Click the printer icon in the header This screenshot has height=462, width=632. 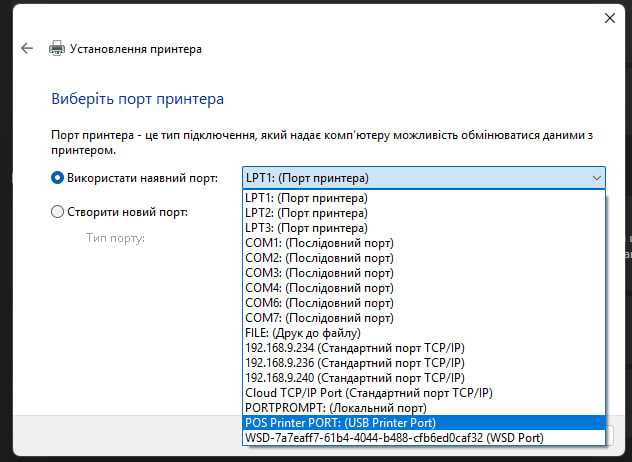(x=58, y=48)
